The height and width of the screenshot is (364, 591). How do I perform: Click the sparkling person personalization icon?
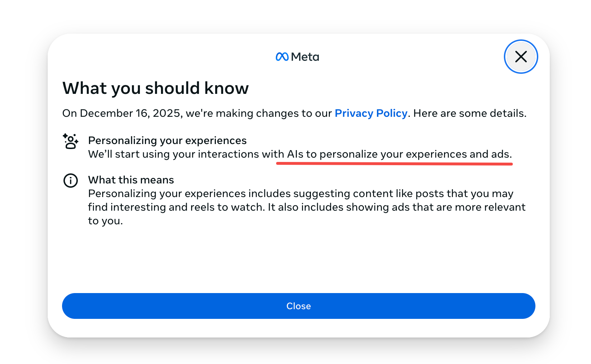pos(71,141)
